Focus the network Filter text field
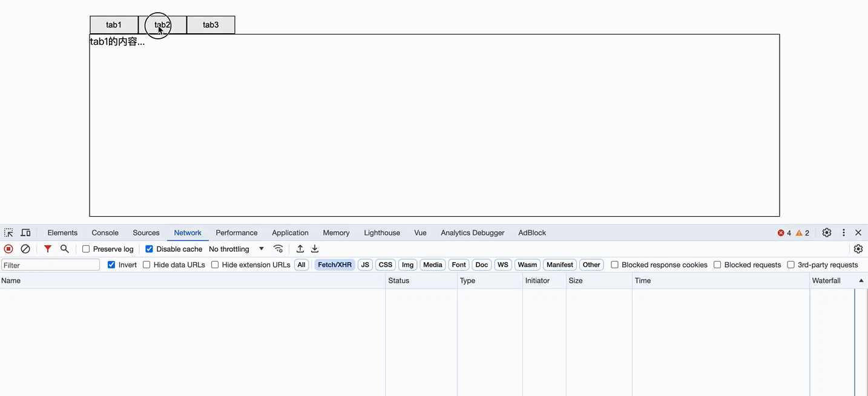 pyautogui.click(x=51, y=265)
